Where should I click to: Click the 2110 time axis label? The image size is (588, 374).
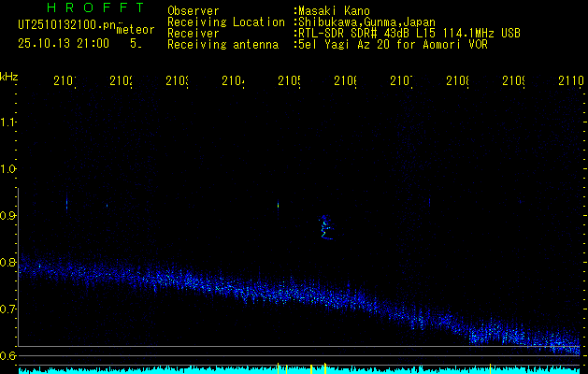[571, 80]
